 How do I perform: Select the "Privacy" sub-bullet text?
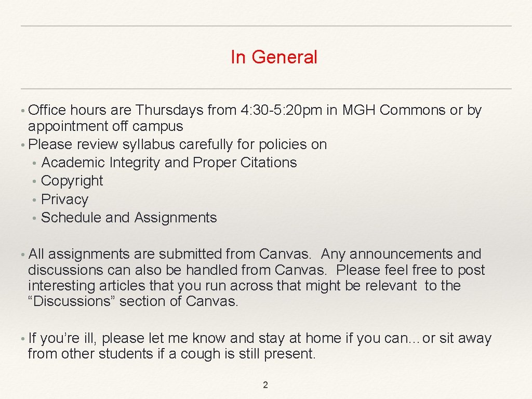[x=65, y=199]
